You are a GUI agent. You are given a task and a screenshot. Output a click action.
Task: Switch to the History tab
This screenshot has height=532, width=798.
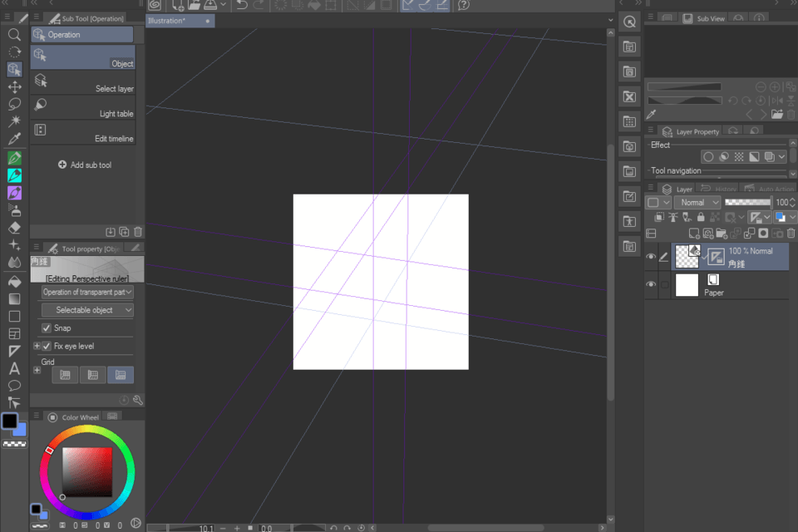pos(718,189)
